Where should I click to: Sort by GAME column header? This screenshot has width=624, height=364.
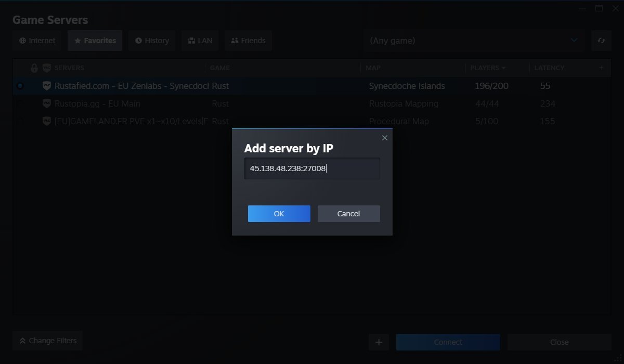pyautogui.click(x=219, y=68)
